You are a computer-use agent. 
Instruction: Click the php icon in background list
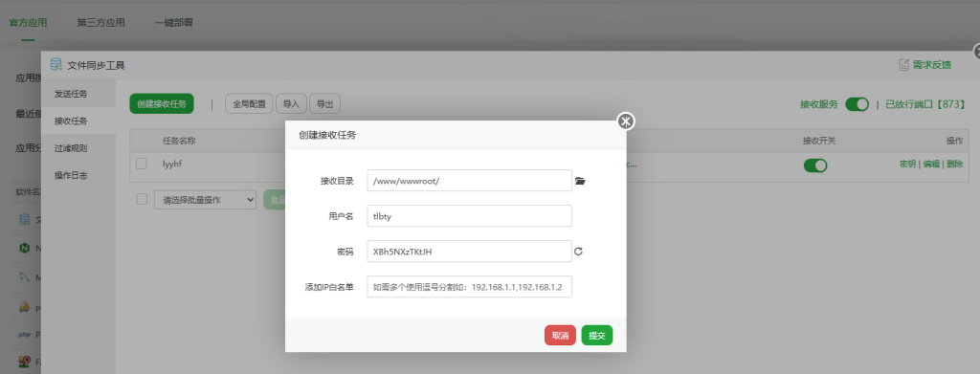[x=24, y=335]
